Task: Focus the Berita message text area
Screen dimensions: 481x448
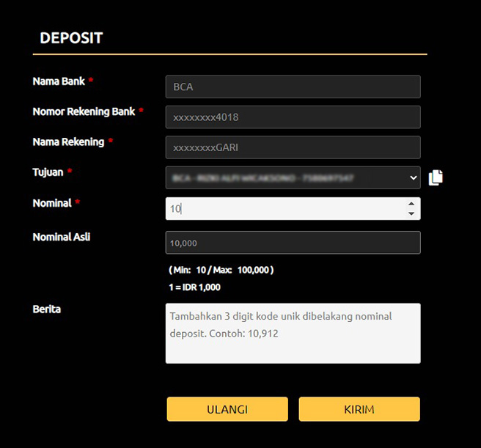Action: click(293, 333)
